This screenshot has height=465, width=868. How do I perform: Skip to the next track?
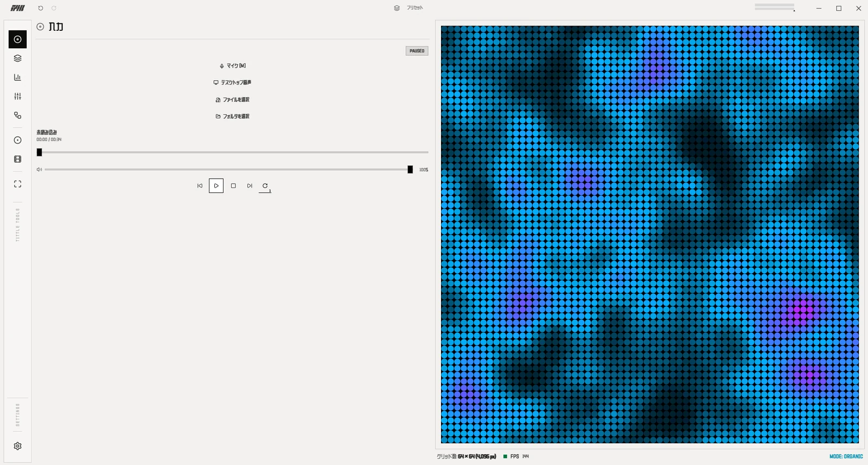250,186
